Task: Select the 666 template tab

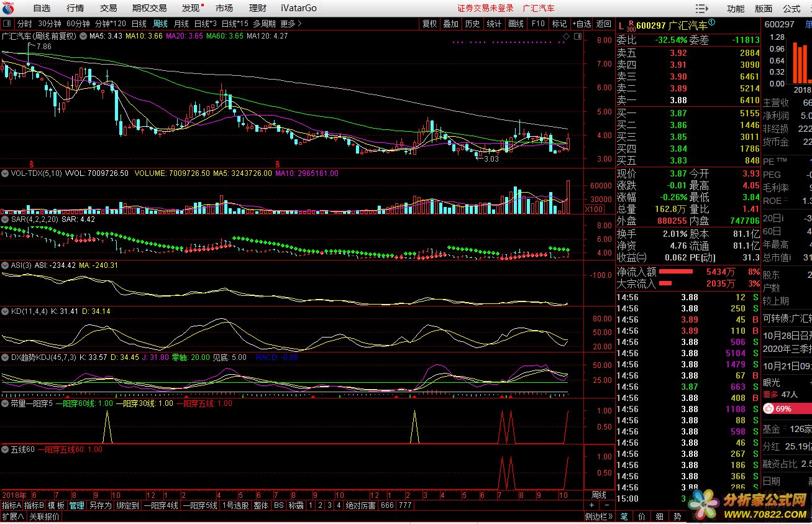Action: (387, 506)
